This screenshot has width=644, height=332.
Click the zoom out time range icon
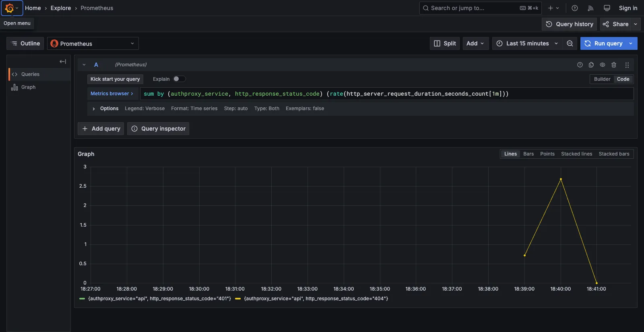coord(570,43)
